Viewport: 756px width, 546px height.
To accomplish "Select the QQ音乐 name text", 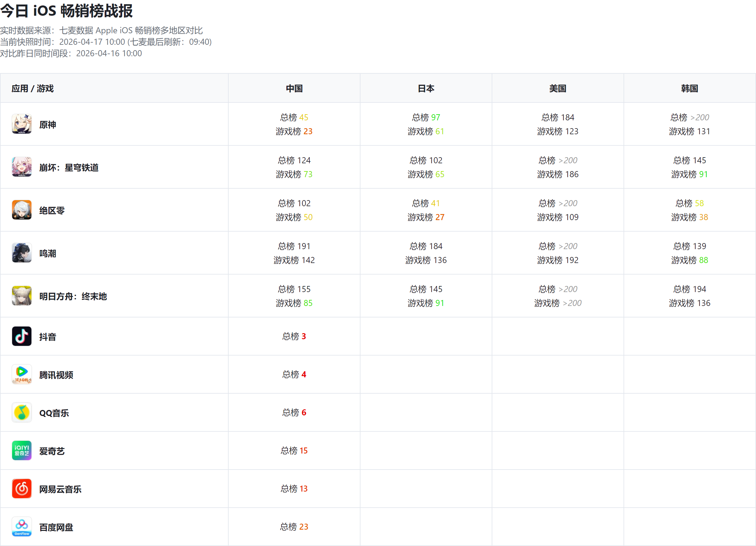I will click(54, 413).
